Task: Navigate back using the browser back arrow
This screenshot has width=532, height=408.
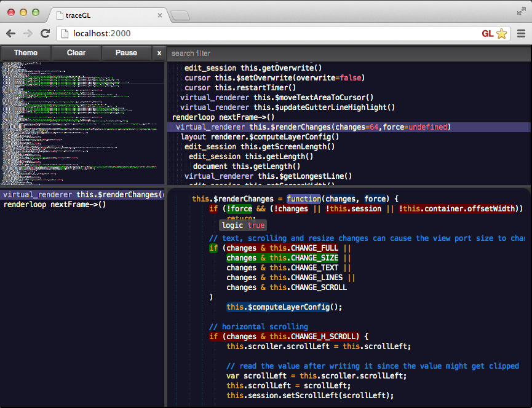Action: click(11, 34)
